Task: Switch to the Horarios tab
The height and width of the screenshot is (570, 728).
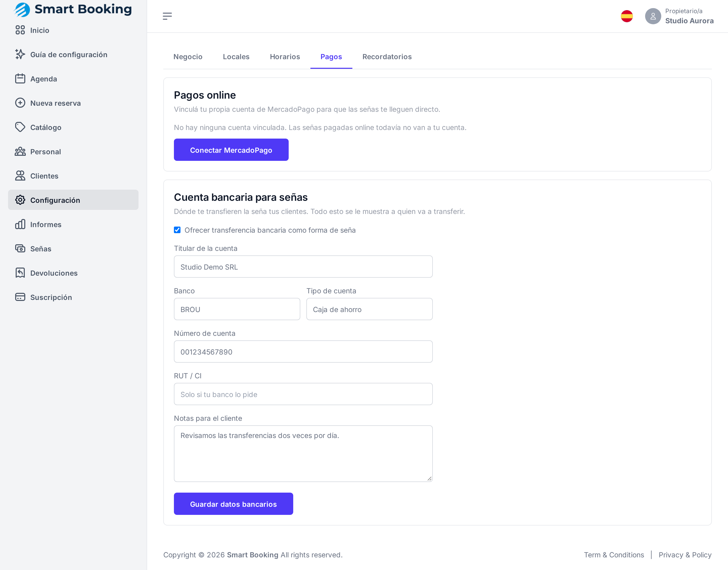Action: [285, 57]
